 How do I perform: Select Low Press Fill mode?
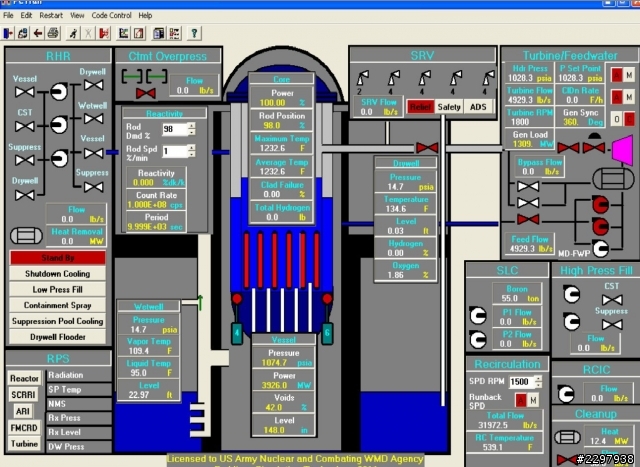[58, 289]
